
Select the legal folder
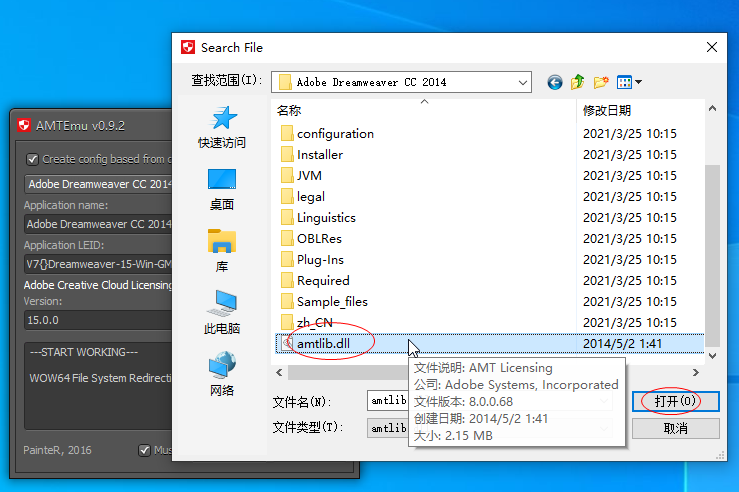tap(303, 197)
